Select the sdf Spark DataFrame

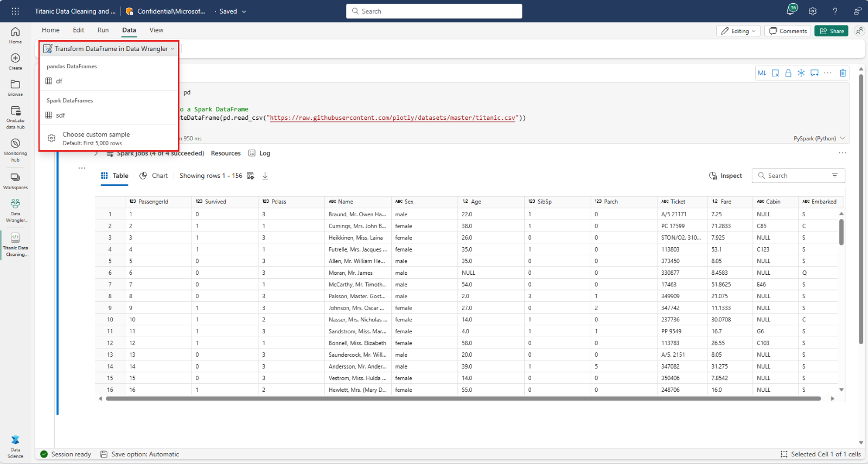[109, 115]
